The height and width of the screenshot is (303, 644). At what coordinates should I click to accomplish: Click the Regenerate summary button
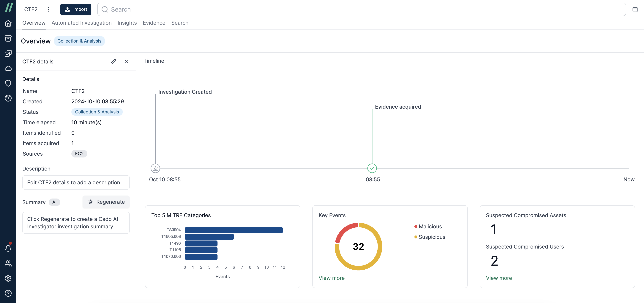106,202
